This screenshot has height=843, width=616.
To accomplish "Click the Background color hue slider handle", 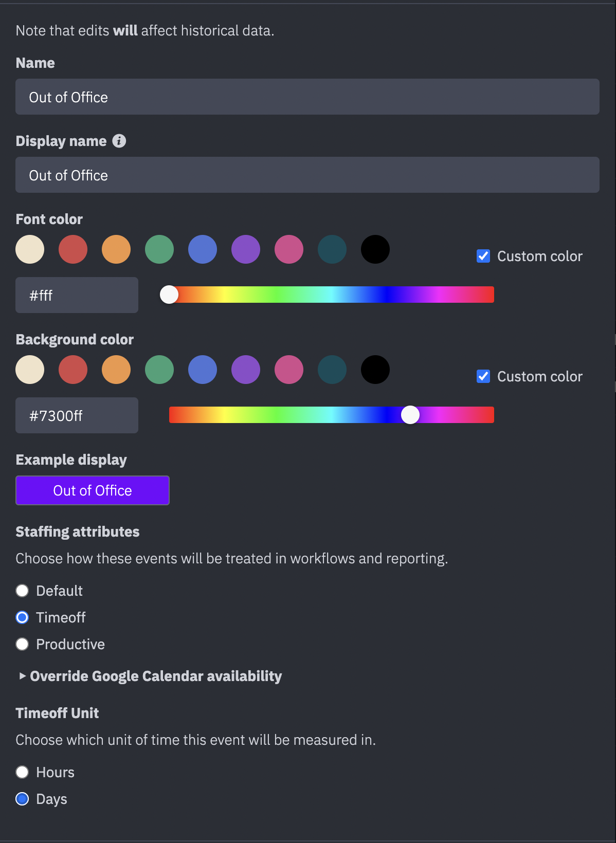I will click(410, 415).
